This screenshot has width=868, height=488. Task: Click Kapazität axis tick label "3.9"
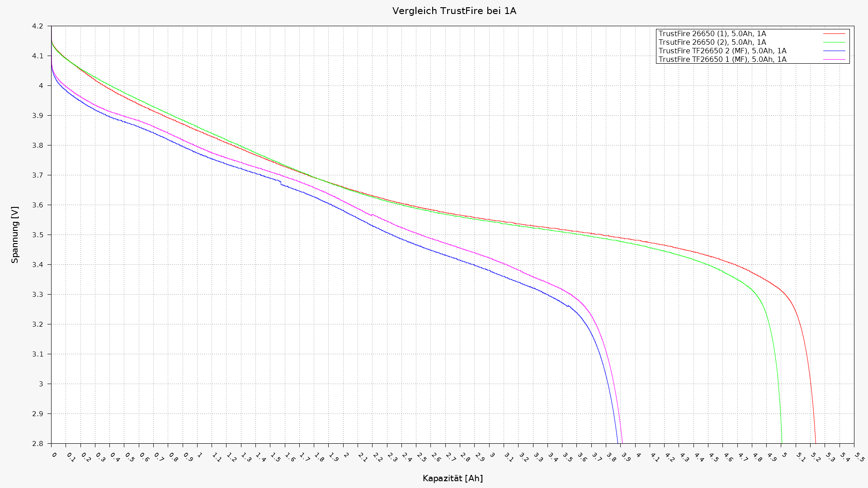(x=626, y=457)
